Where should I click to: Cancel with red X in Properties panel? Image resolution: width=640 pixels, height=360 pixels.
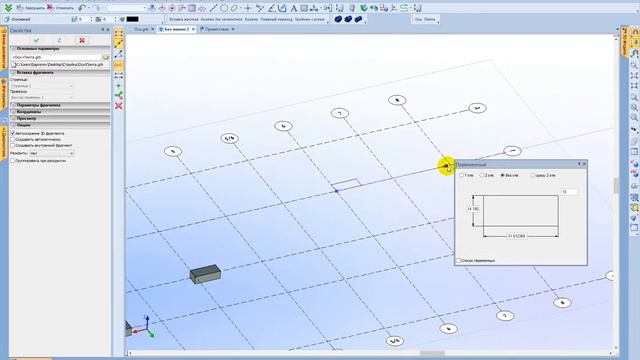(x=82, y=40)
